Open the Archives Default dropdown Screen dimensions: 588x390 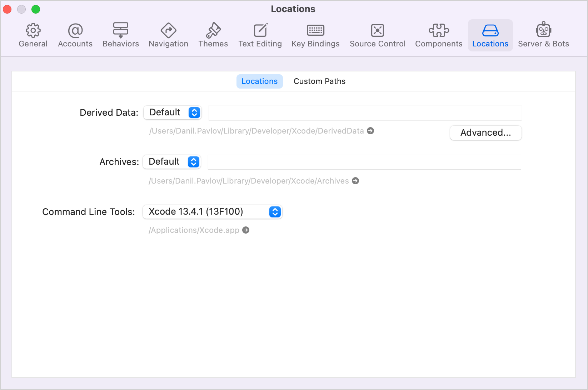172,162
